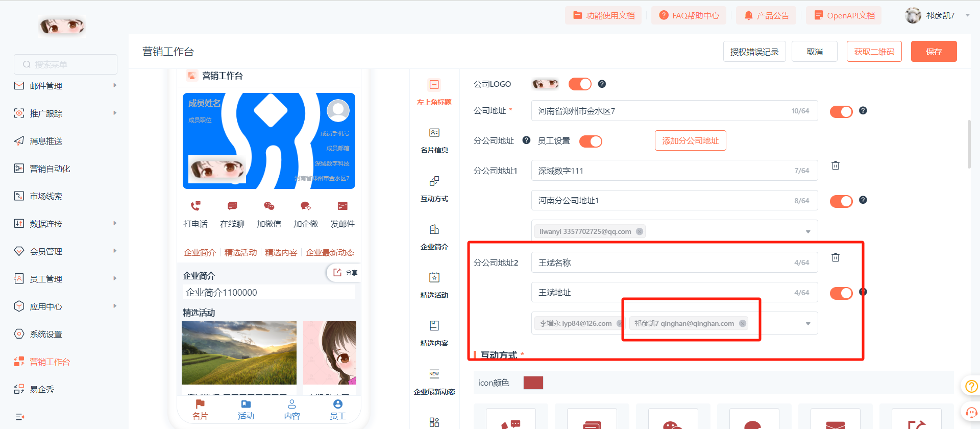Image resolution: width=980 pixels, height=429 pixels.
Task: Open FAQ帮助中心 link
Action: [689, 15]
